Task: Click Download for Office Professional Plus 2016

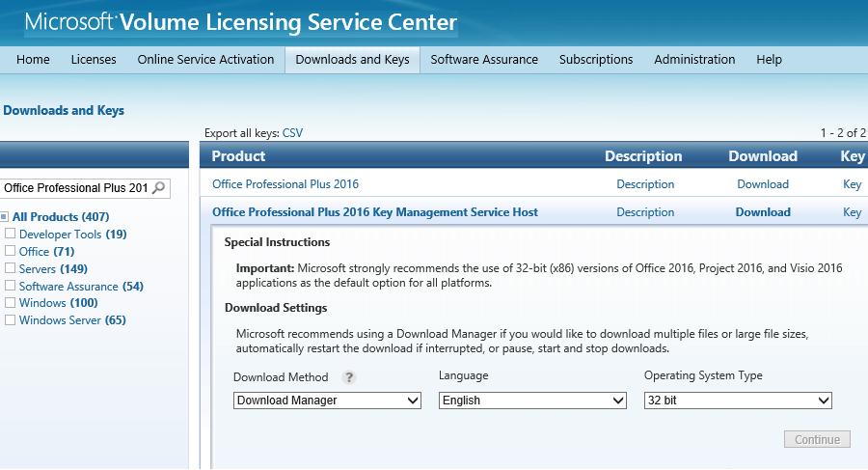Action: click(763, 184)
